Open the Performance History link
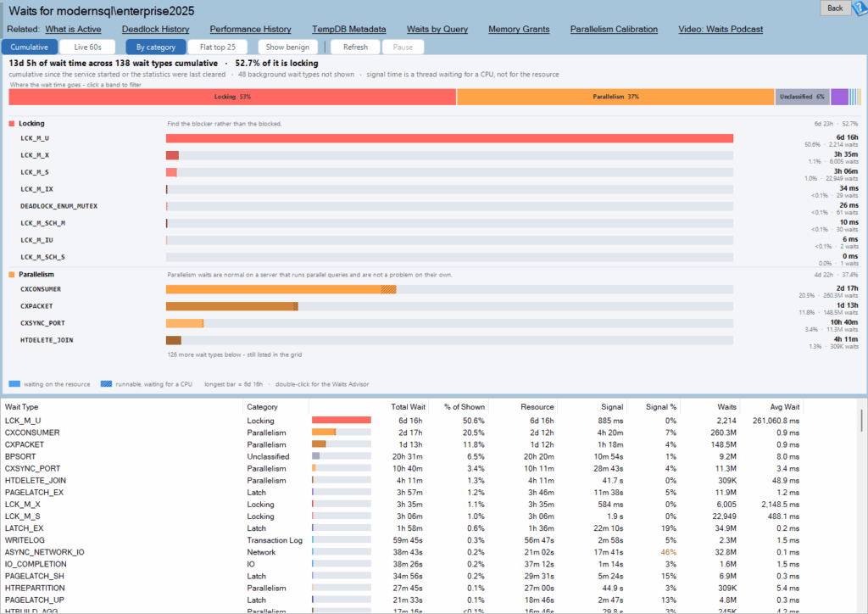Image resolution: width=868 pixels, height=614 pixels. [x=250, y=30]
